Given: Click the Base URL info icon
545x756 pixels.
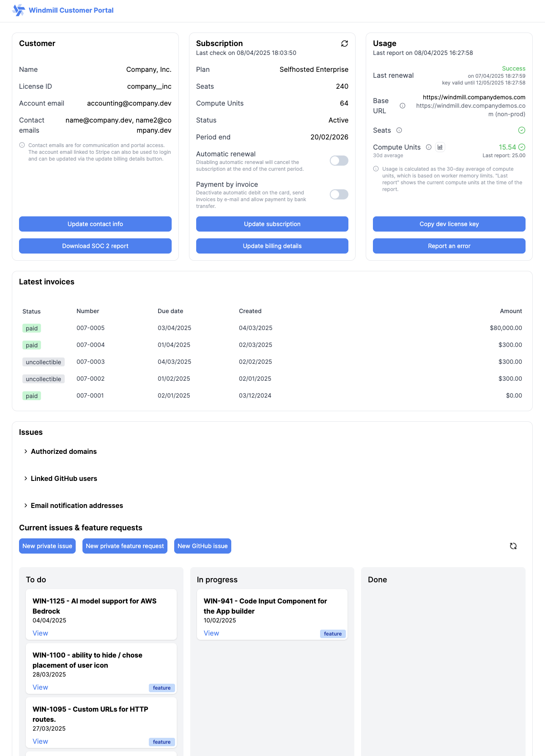Looking at the screenshot, I should point(403,106).
